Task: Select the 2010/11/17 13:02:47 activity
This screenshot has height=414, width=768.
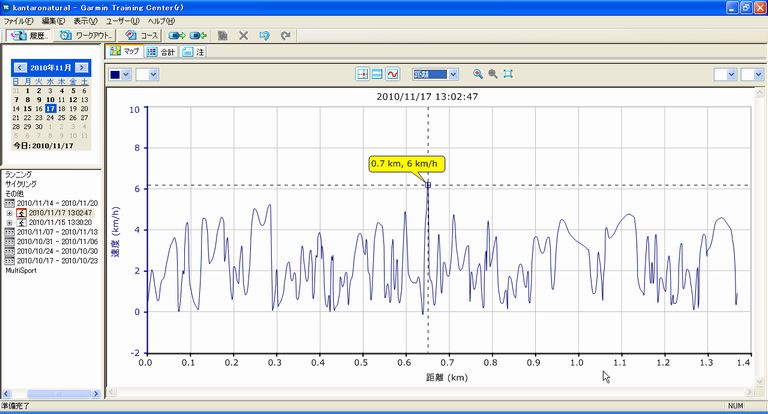Action: [60, 213]
